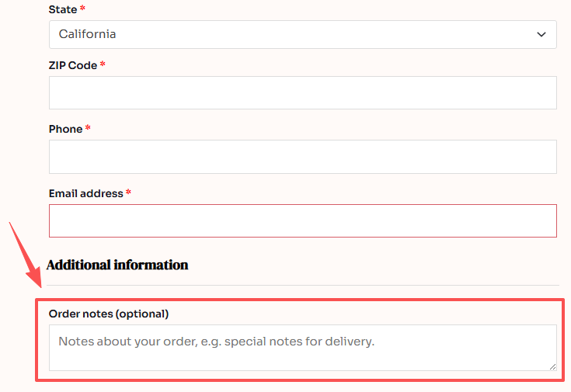Click the Email address label
The height and width of the screenshot is (392, 571).
[x=85, y=193]
